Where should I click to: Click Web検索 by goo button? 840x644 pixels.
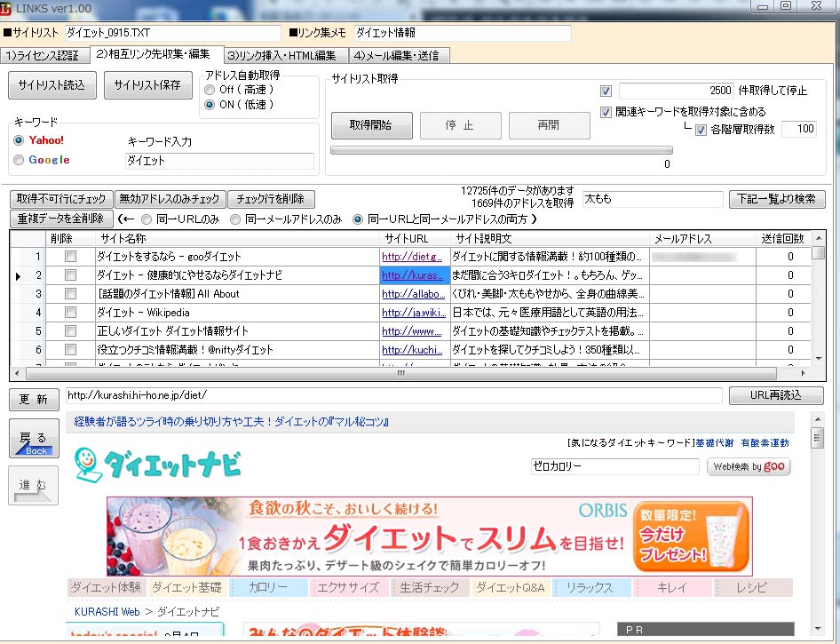pos(749,466)
